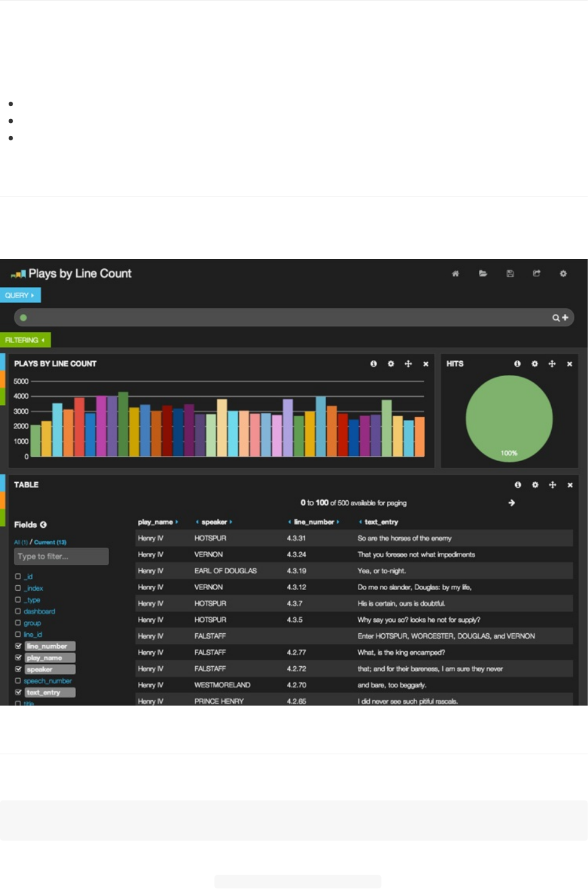Go to the dashboard home icon
This screenshot has width=588, height=889.
(455, 273)
